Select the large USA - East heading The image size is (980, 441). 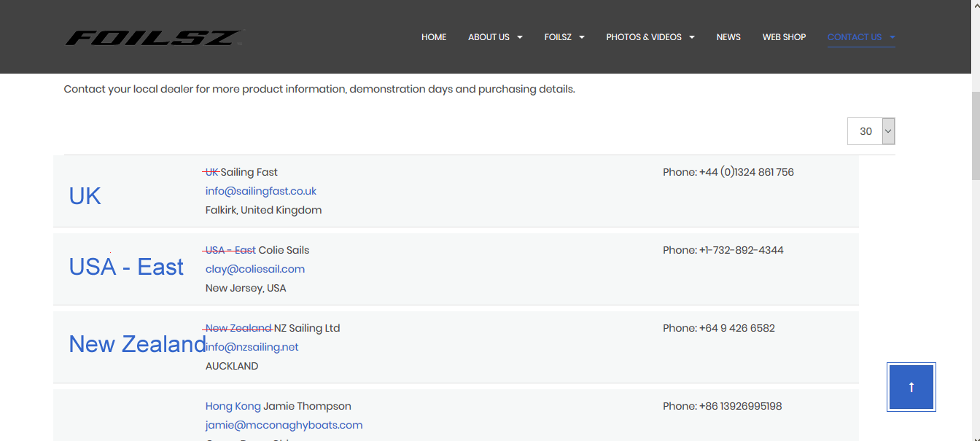126,267
